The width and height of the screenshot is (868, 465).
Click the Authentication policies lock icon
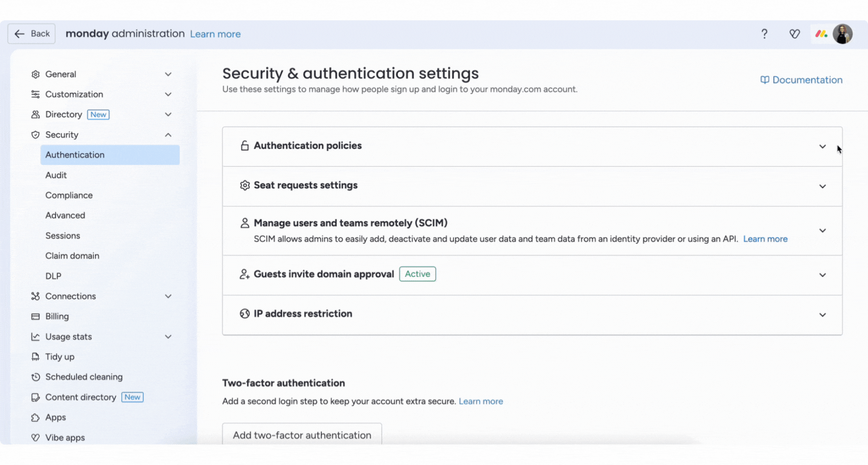pyautogui.click(x=245, y=146)
